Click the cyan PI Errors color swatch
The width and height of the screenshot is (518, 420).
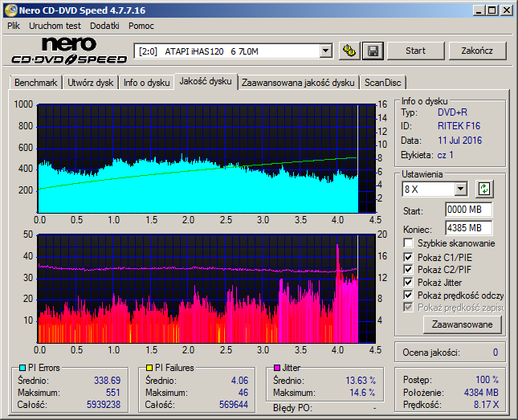coord(22,368)
